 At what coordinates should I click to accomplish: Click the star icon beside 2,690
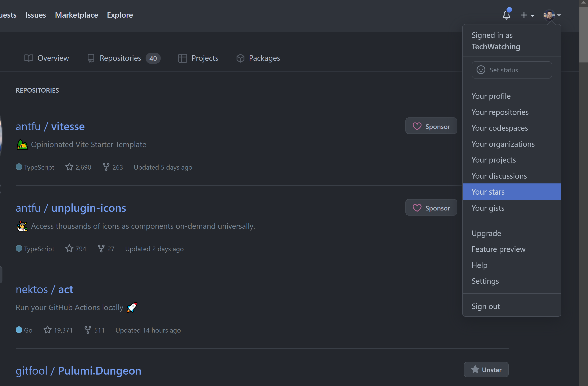69,167
